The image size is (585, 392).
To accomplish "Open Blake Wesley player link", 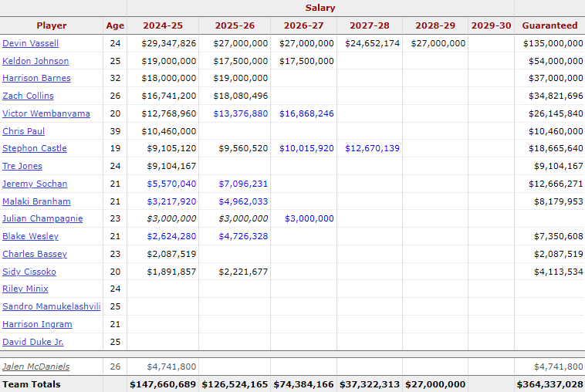I will point(30,236).
